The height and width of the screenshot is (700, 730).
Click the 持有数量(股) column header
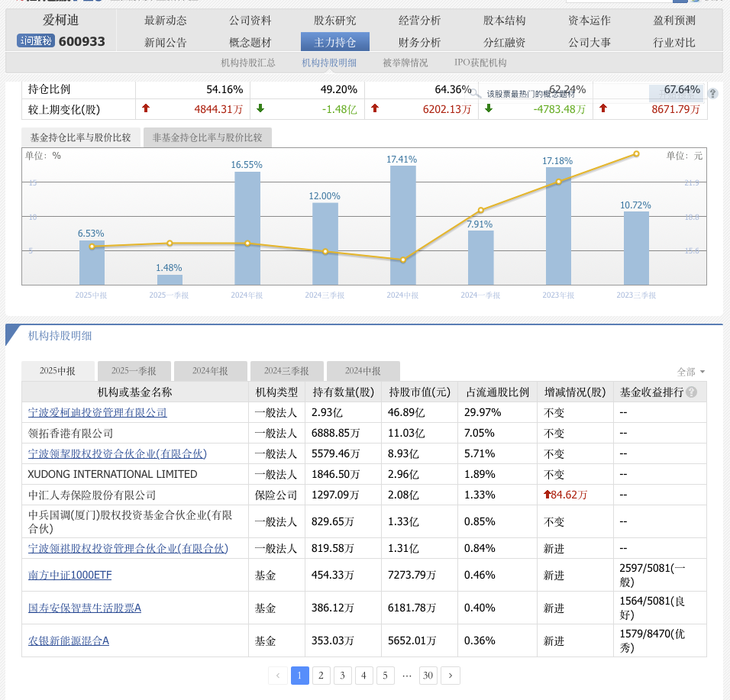pos(344,392)
